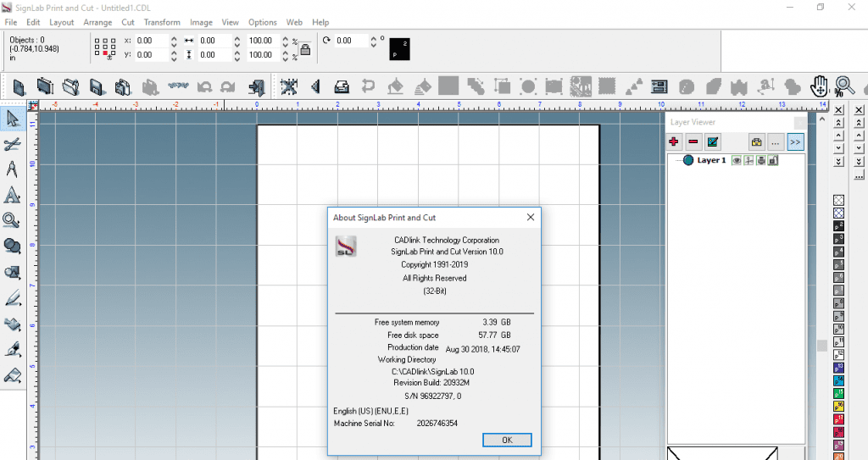Delete layer using red minus button
The height and width of the screenshot is (460, 868).
click(x=693, y=141)
